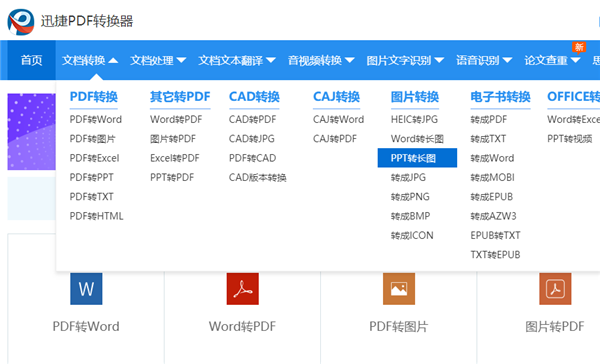Open the Word转PDF card label
The image size is (600, 364).
click(x=243, y=326)
